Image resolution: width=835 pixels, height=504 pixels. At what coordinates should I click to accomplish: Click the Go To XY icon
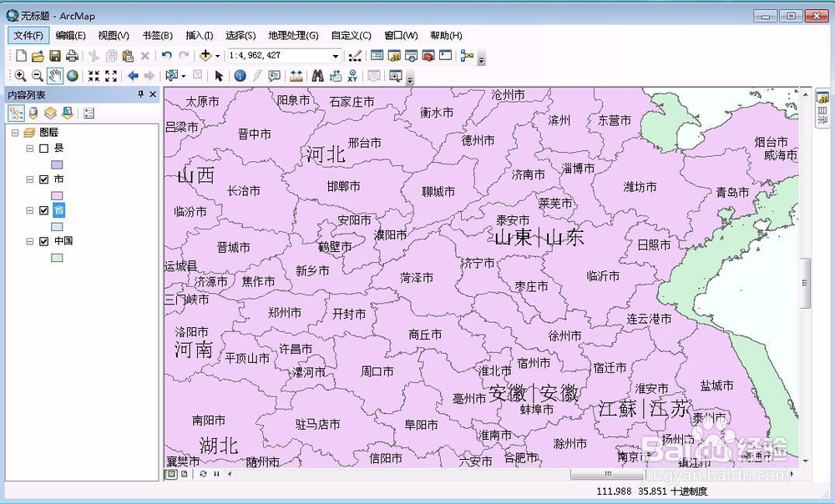coord(352,76)
